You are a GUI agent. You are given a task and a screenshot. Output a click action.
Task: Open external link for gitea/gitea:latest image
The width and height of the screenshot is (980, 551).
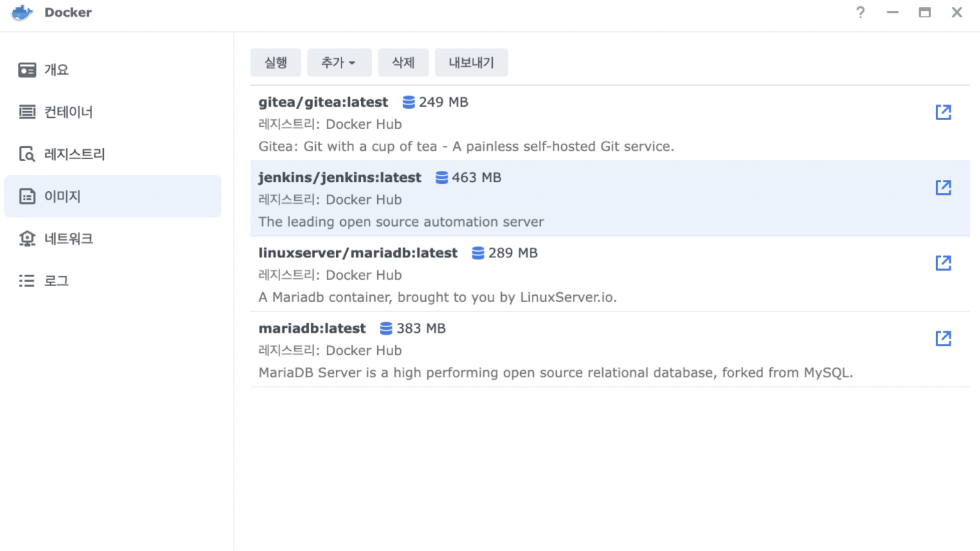[943, 112]
